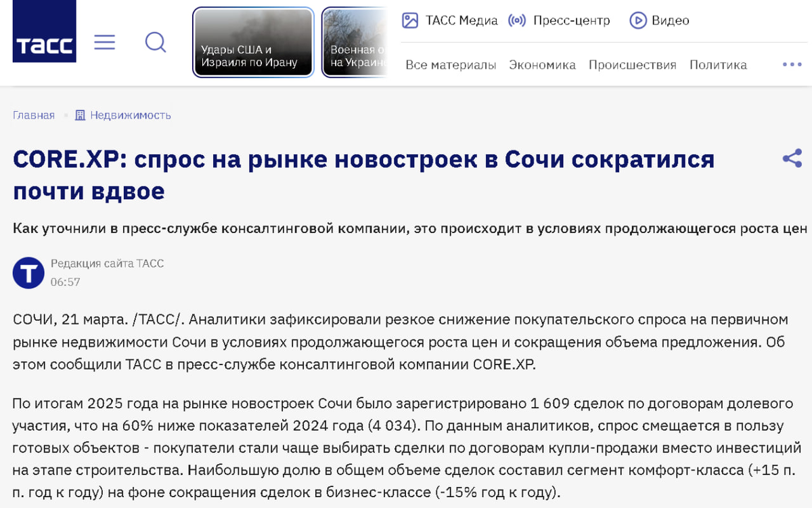The height and width of the screenshot is (508, 812).
Task: Open the ТАСС Медиа link
Action: 461,20
